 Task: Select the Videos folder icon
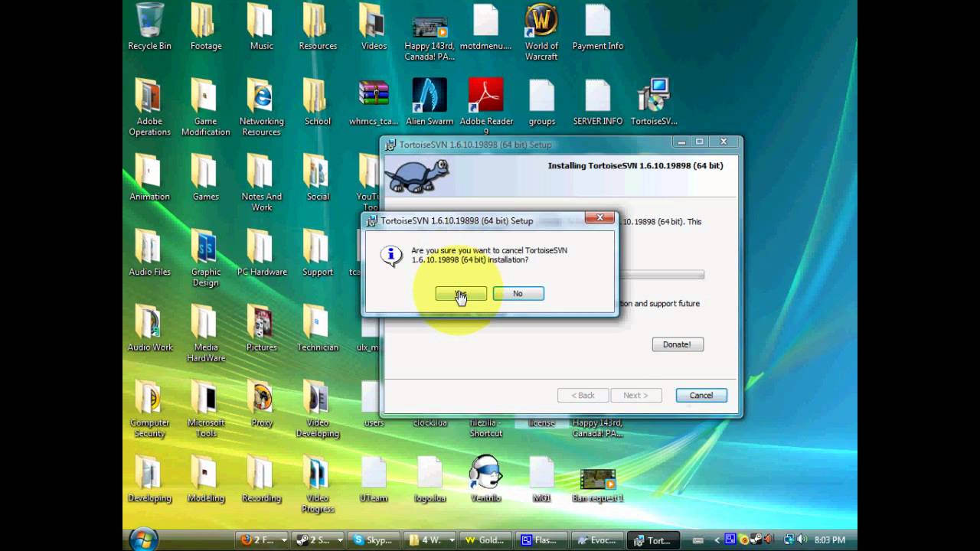click(x=374, y=27)
